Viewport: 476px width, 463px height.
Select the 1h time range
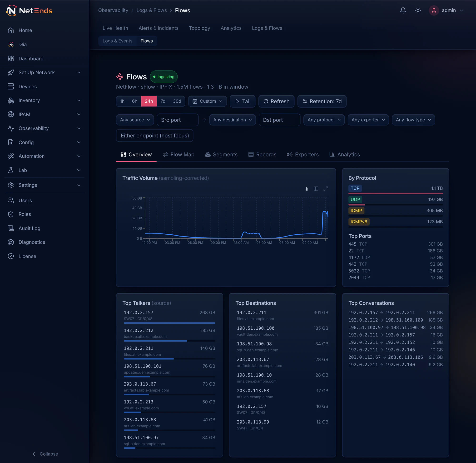pyautogui.click(x=122, y=101)
